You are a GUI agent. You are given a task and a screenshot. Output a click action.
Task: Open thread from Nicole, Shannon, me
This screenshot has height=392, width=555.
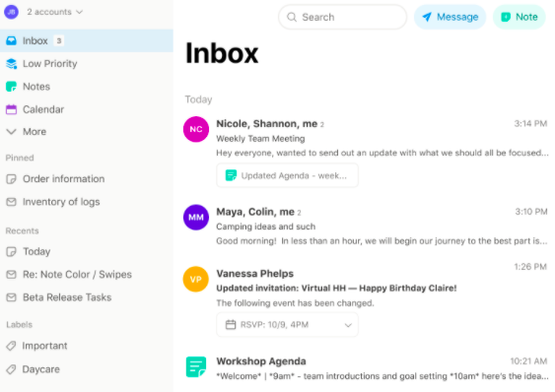click(x=267, y=124)
